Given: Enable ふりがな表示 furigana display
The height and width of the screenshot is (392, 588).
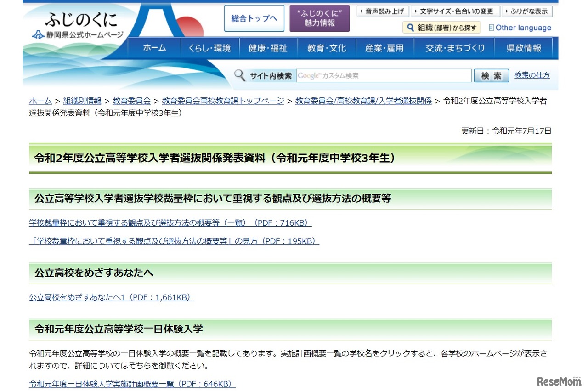Looking at the screenshot, I should 527,11.
